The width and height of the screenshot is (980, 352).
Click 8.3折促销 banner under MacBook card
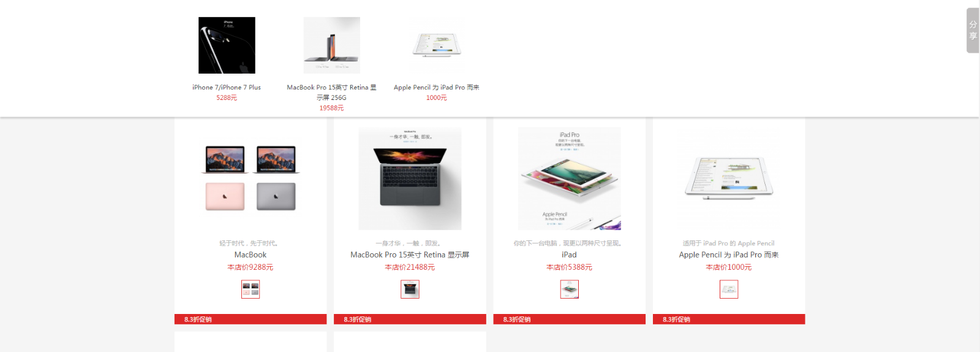tap(251, 319)
